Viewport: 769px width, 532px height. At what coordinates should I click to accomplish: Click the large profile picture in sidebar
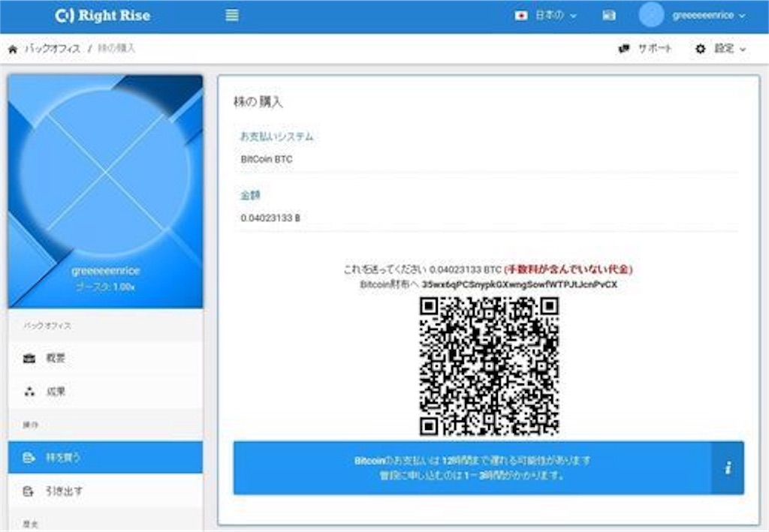105,173
